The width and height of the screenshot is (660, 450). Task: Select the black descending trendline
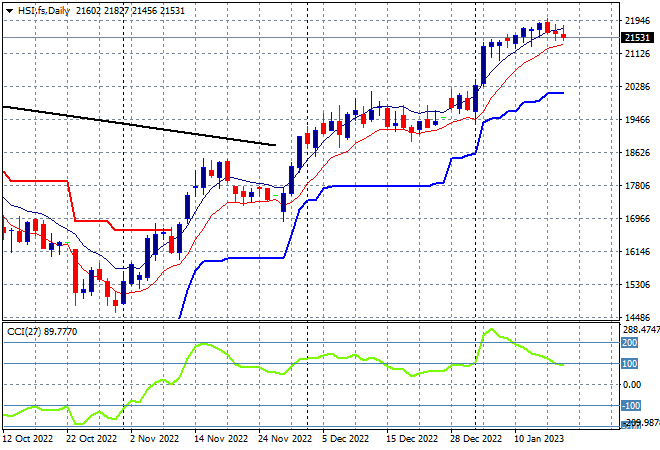click(139, 126)
